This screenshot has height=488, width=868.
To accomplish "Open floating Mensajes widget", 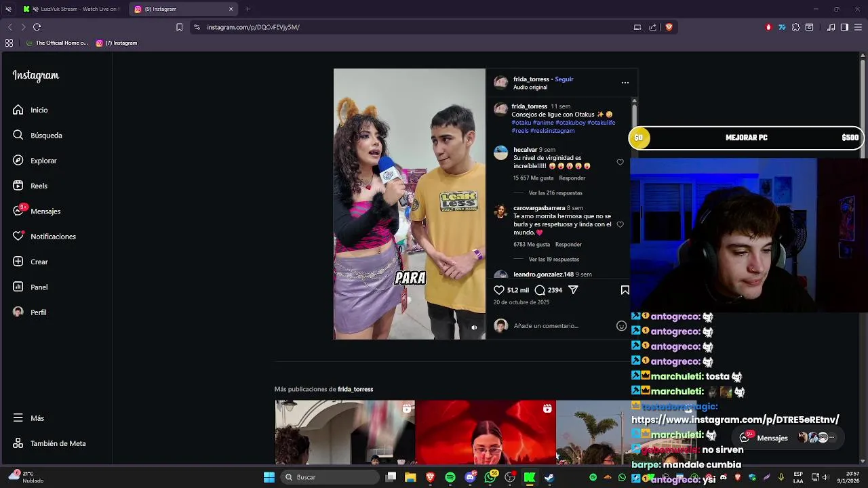I will pyautogui.click(x=787, y=438).
